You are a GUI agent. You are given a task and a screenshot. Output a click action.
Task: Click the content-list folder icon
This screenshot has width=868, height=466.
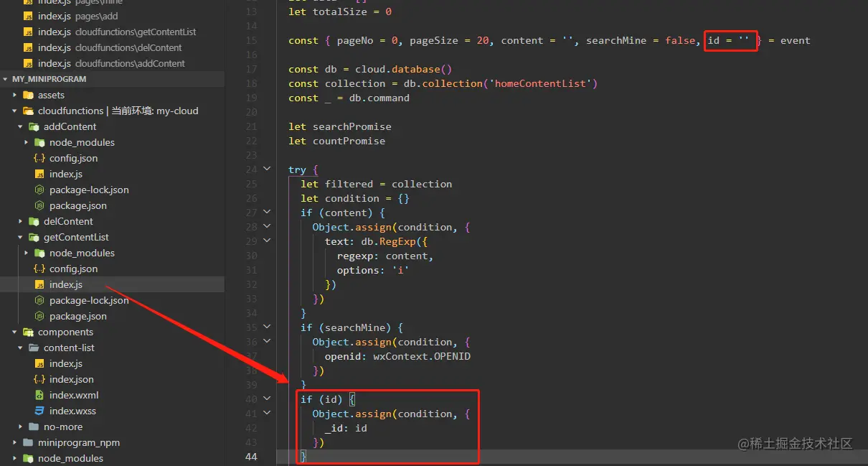coord(34,348)
